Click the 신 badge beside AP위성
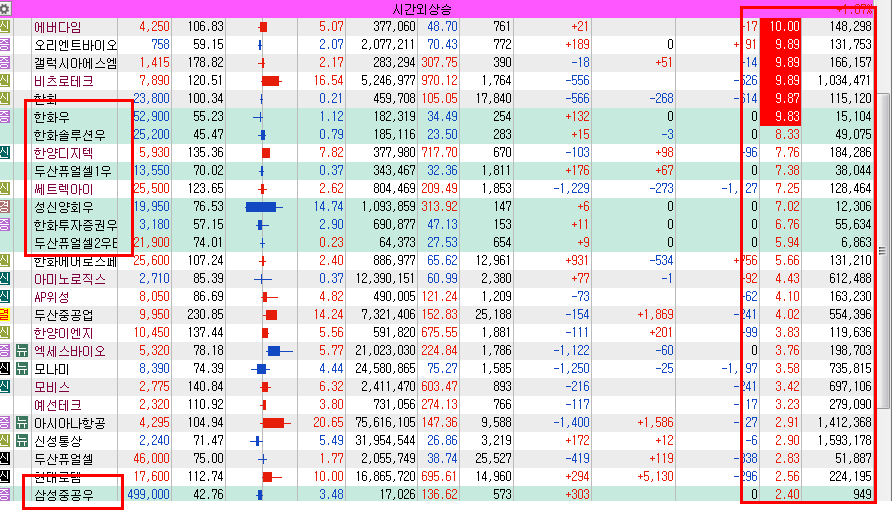This screenshot has width=893, height=510. coord(5,297)
